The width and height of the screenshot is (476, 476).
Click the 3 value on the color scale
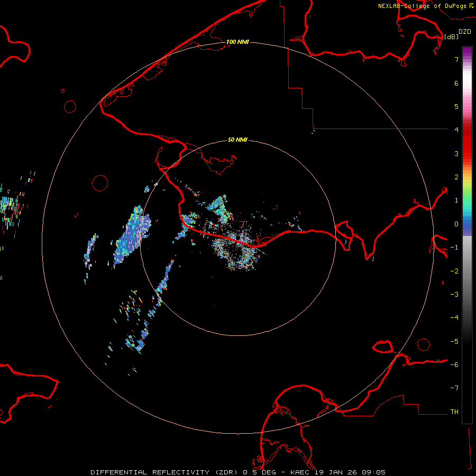click(456, 153)
